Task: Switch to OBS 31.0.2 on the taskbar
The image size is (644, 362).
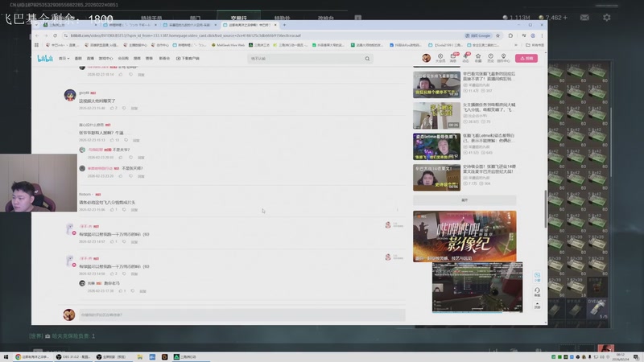Action: [x=73, y=356]
